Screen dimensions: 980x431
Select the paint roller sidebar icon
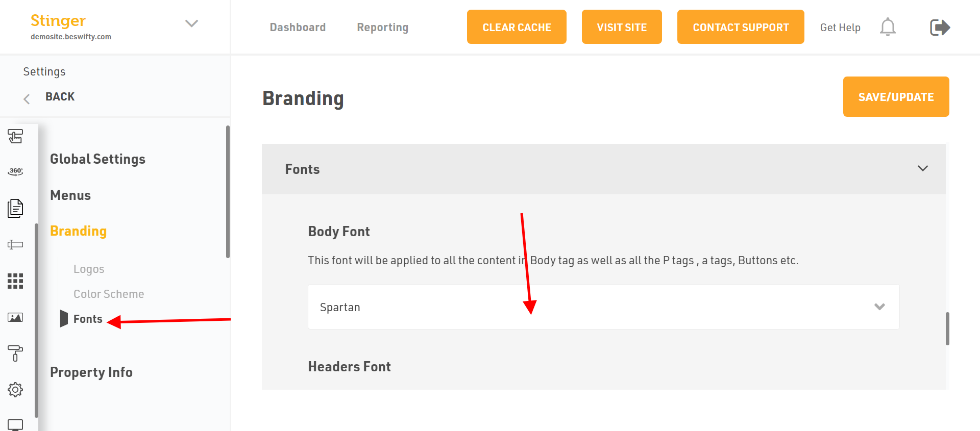pyautogui.click(x=15, y=353)
